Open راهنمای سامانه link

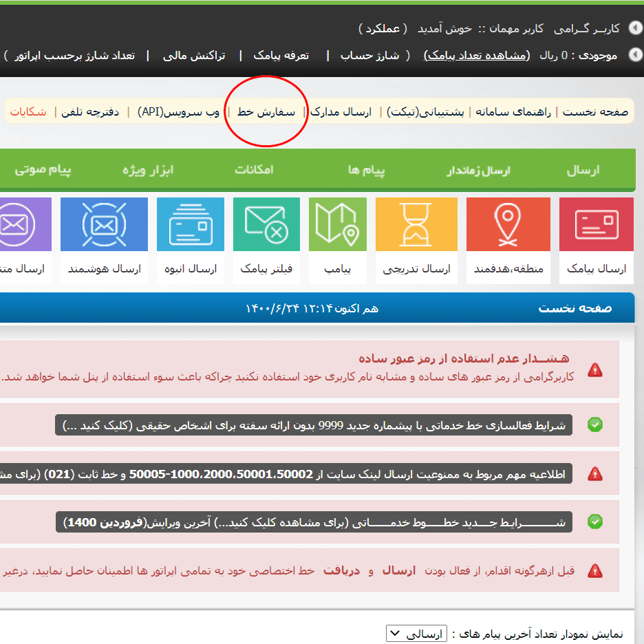pyautogui.click(x=513, y=111)
